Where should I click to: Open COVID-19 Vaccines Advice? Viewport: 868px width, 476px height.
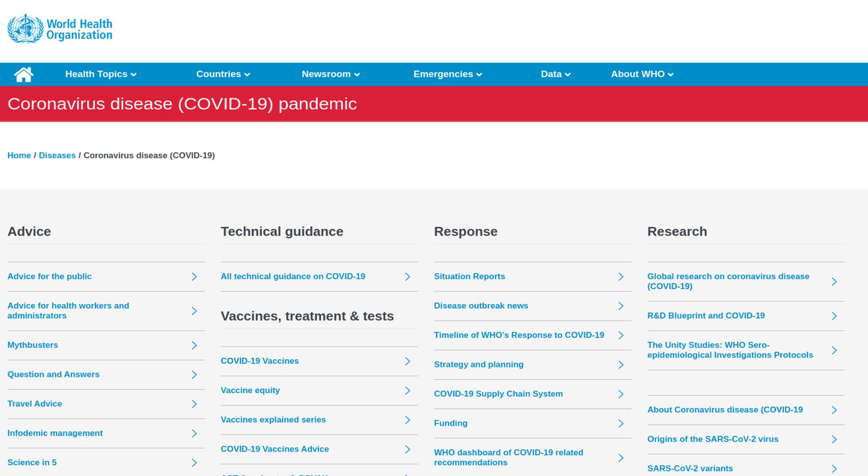(x=275, y=449)
